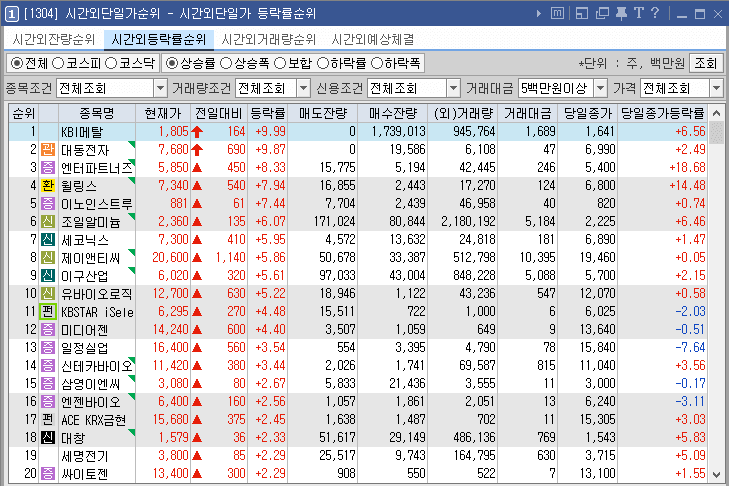Switch to 시간외예상체결 tab
The height and width of the screenshot is (486, 729).
point(373,40)
